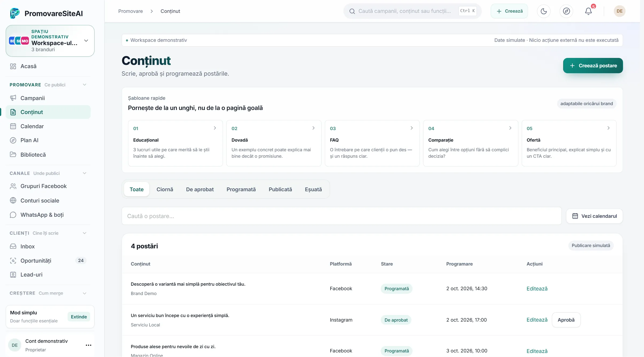
Task: Open Plan AI in the sidebar
Action: (48, 140)
